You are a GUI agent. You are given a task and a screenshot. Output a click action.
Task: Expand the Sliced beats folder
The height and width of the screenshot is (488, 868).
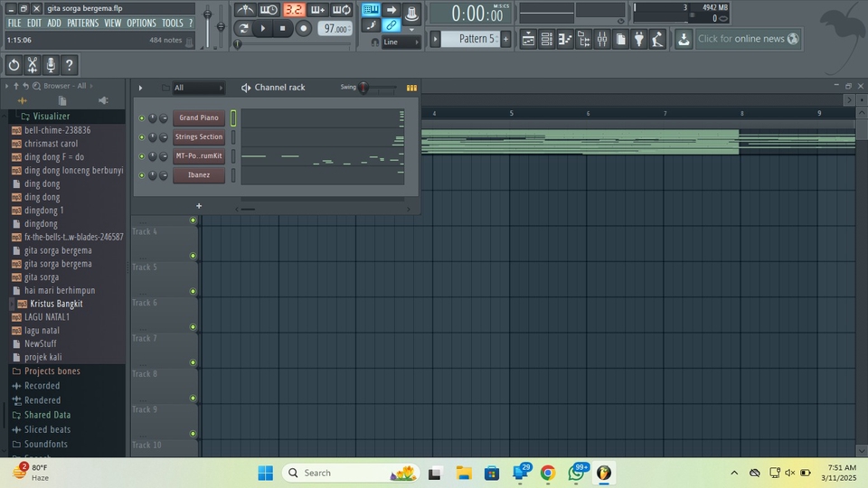point(47,429)
